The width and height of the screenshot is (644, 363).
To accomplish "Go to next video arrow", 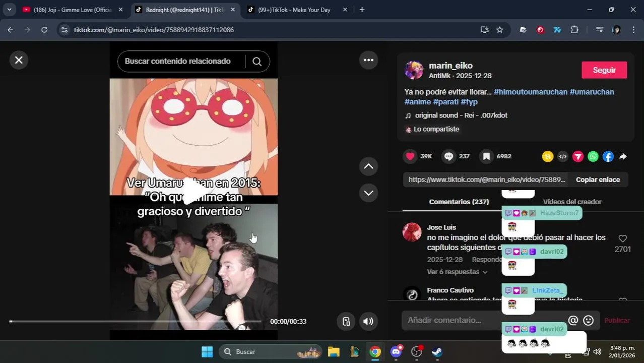I will [x=369, y=193].
